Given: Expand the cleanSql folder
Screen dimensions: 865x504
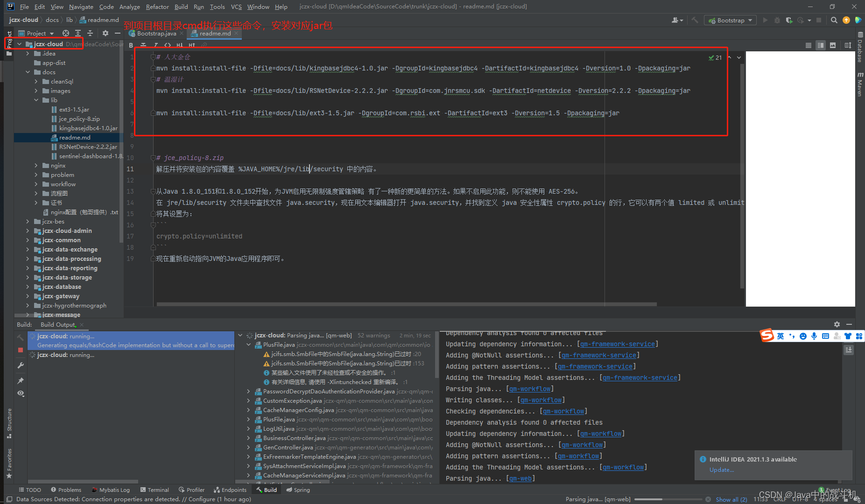Looking at the screenshot, I should [36, 81].
